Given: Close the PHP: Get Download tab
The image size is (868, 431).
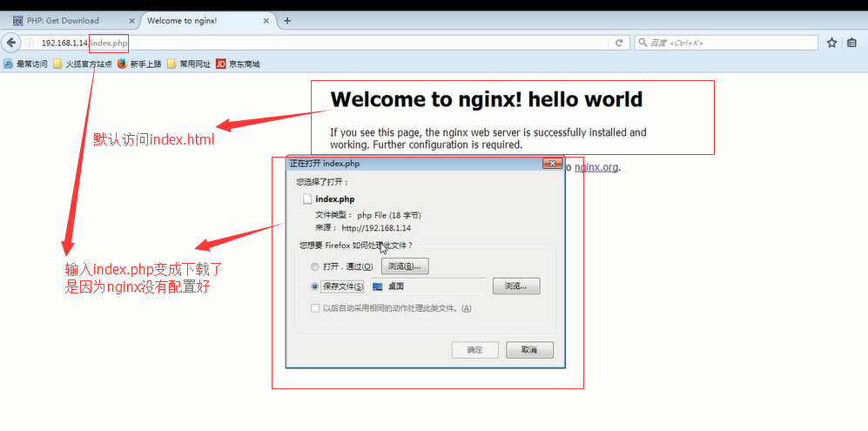Looking at the screenshot, I should (x=131, y=21).
